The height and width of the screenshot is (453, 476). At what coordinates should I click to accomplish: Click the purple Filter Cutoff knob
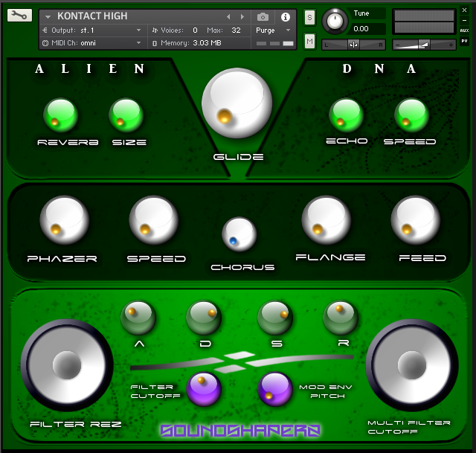204,389
